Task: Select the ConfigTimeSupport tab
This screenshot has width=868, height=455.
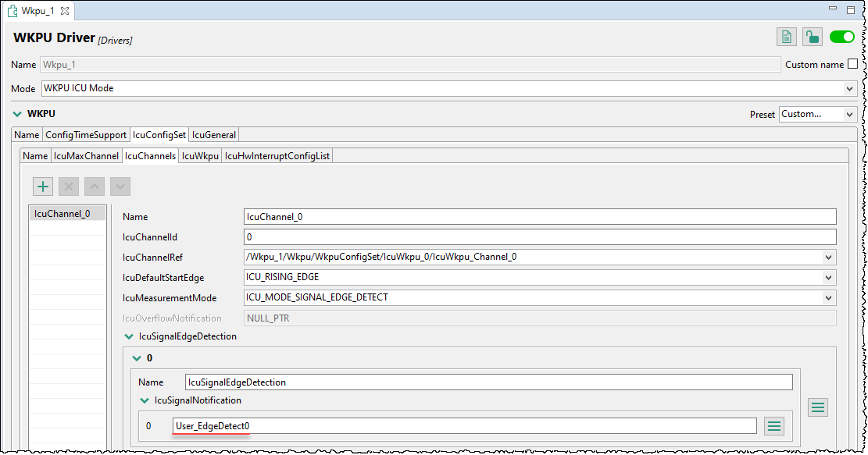Action: click(x=85, y=134)
